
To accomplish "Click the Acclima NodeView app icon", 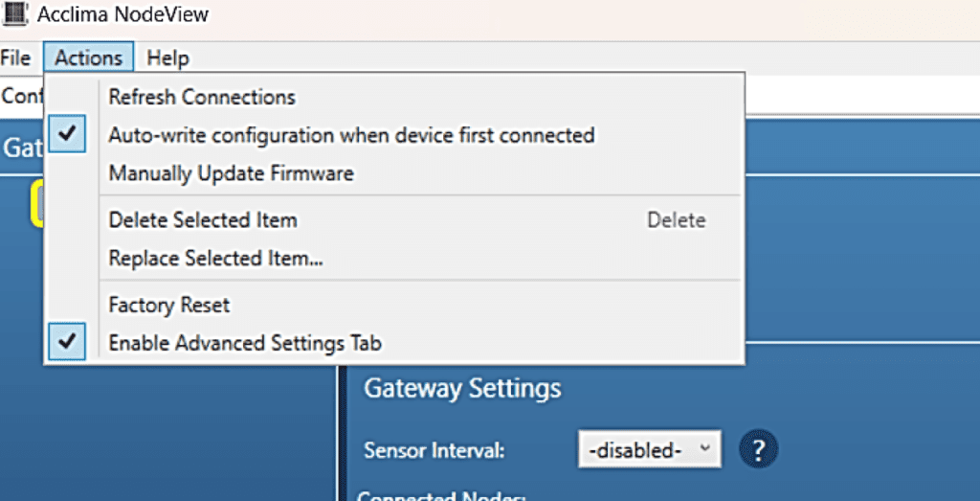I will pos(13,15).
